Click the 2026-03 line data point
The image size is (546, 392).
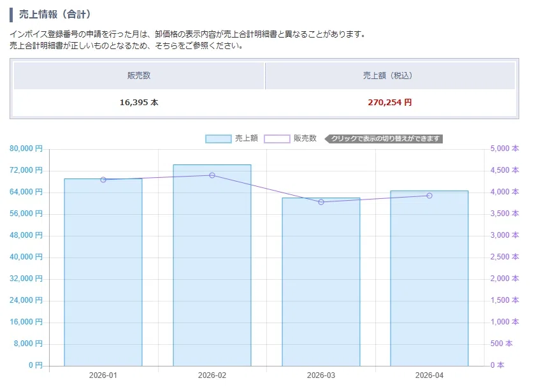(321, 202)
